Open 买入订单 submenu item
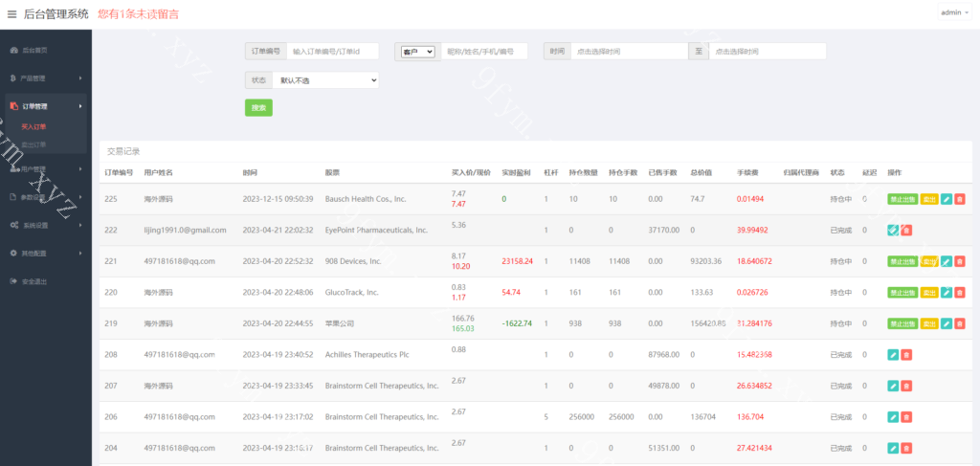Viewport: 980px width, 466px height. [33, 127]
